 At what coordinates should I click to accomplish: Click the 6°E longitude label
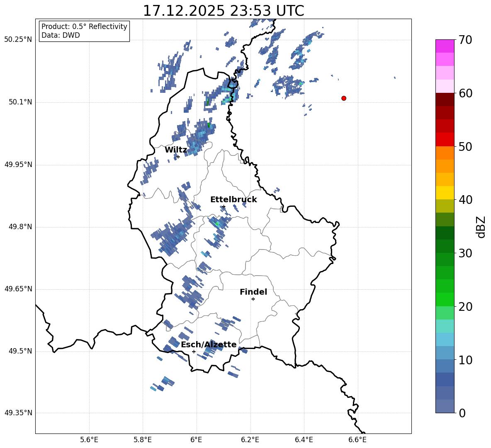click(196, 440)
